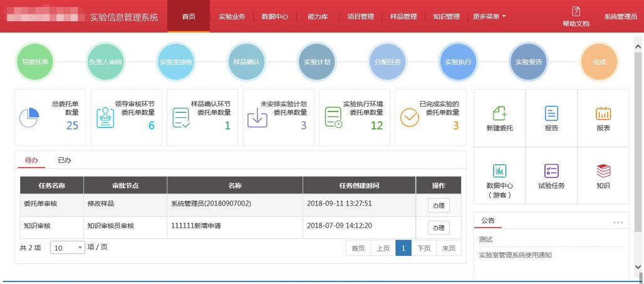Open the 数据中心 menu in navigation bar

point(274,16)
